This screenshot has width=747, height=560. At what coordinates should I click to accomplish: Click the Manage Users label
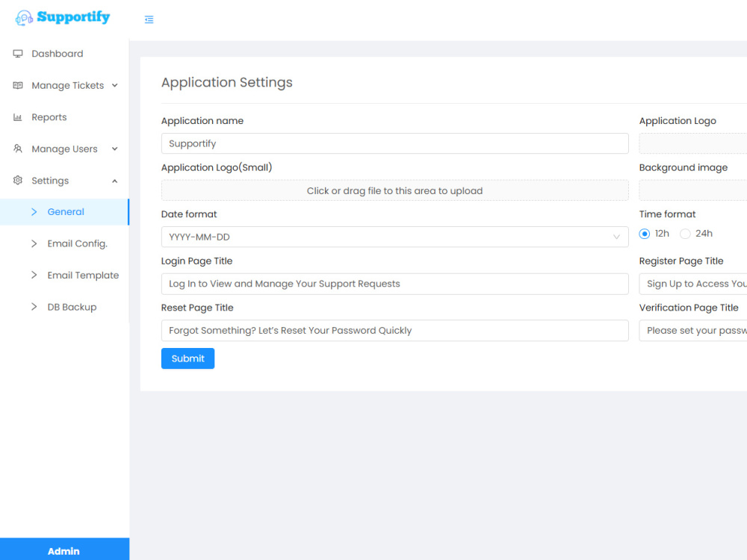tap(64, 149)
